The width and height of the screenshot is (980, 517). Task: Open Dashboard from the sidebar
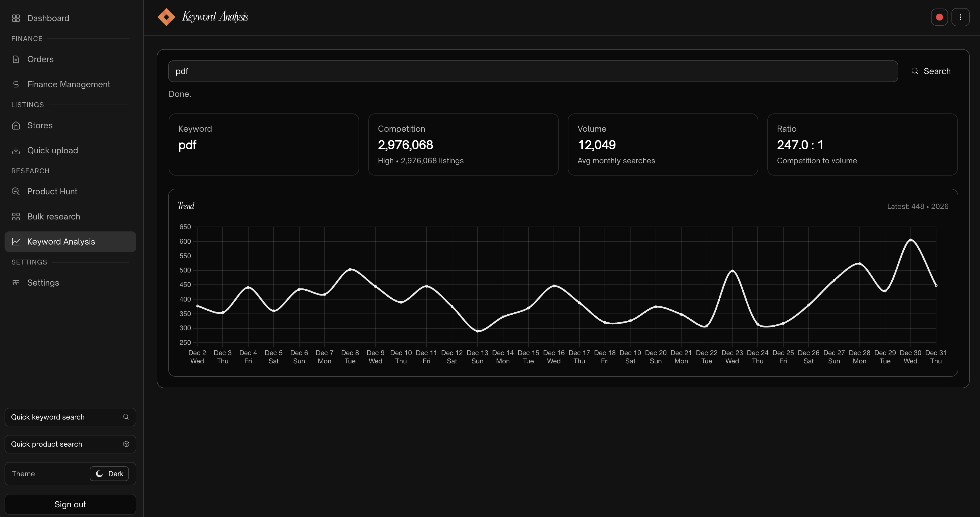point(48,18)
